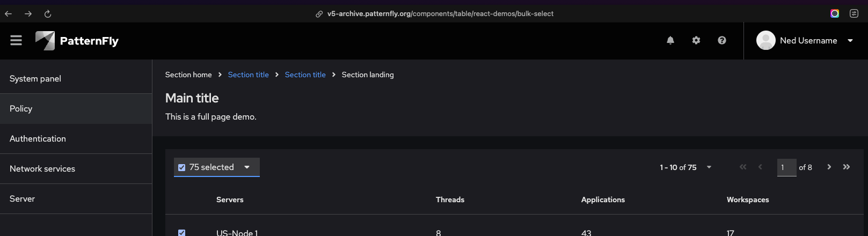868x236 pixels.
Task: Open Network services navigation item
Action: [x=42, y=169]
